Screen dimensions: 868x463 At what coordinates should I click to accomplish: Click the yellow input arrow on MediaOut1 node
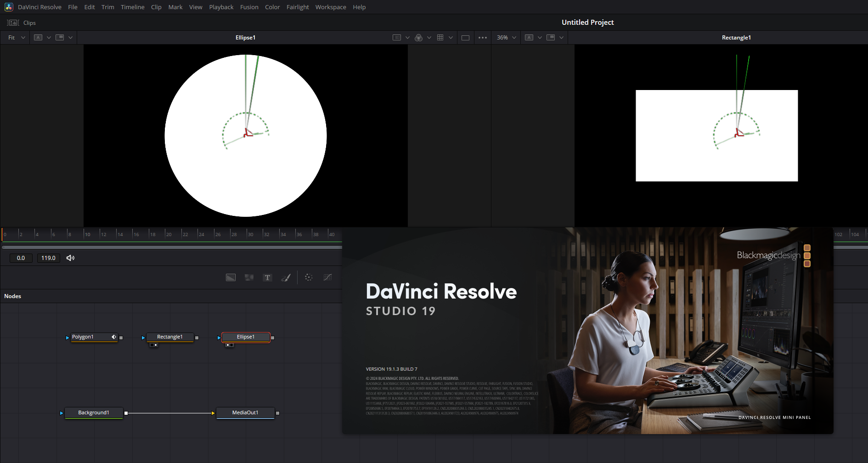pos(213,413)
